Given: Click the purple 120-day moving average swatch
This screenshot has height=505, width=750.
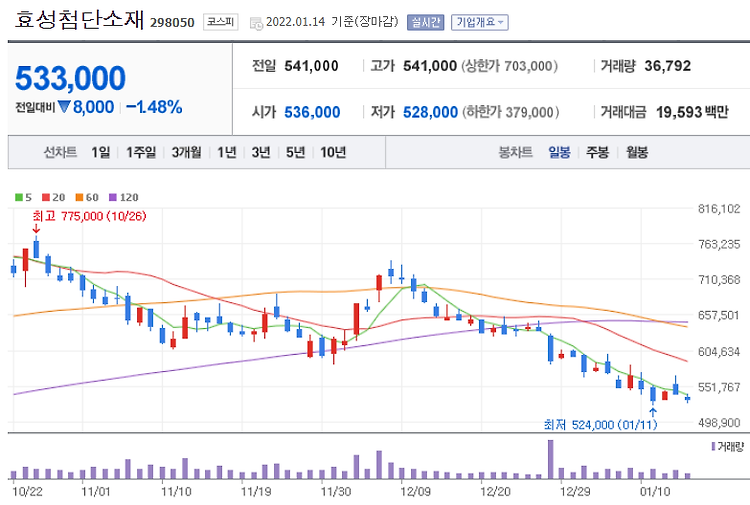Looking at the screenshot, I should 113,197.
